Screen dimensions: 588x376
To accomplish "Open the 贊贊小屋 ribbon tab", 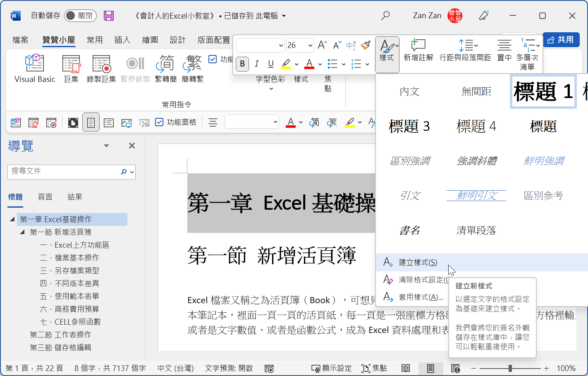I will pos(59,40).
